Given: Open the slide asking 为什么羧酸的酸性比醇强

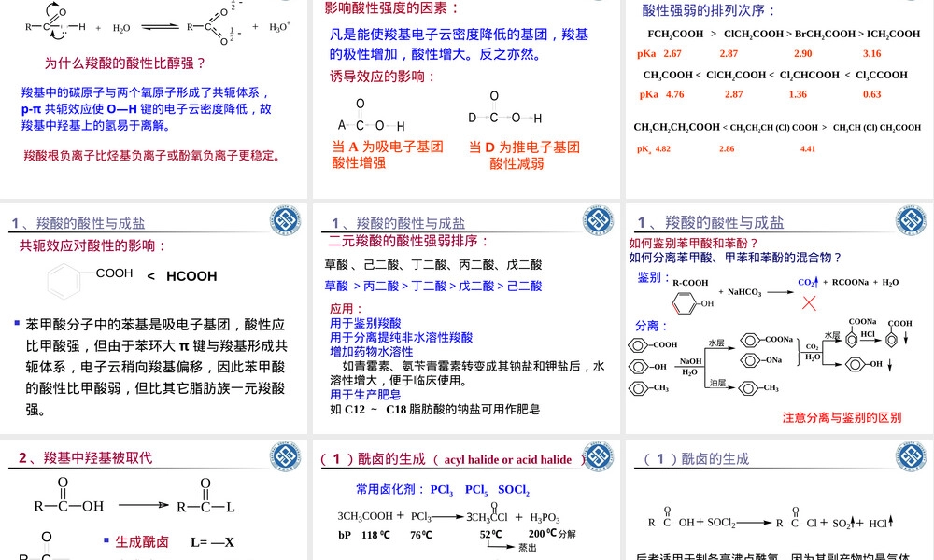Looking at the screenshot, I should tap(153, 99).
